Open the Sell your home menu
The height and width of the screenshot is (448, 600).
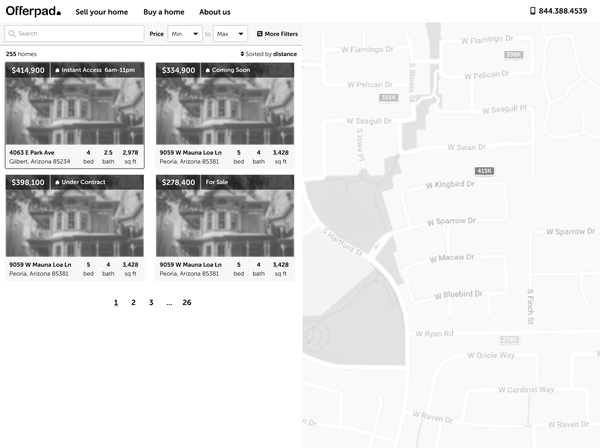(x=101, y=12)
